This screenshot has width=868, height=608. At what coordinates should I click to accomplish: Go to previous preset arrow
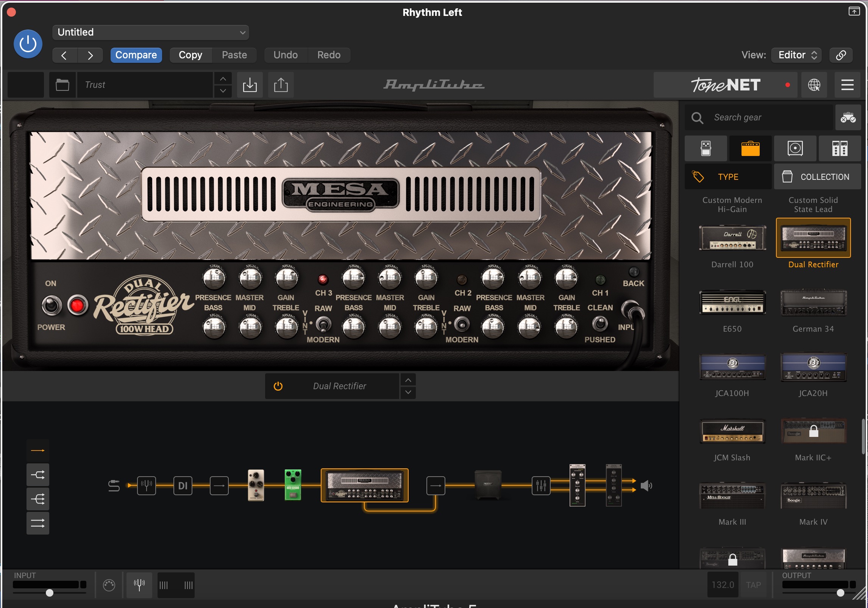coord(65,55)
